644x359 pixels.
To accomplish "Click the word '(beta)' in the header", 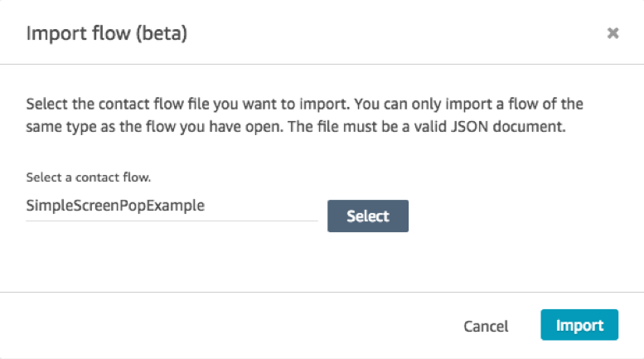I will click(162, 33).
